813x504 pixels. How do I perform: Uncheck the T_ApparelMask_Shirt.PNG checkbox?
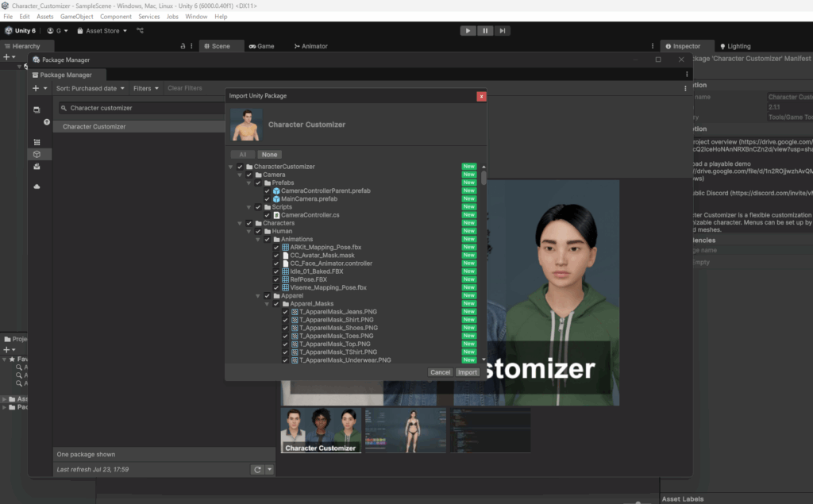click(285, 320)
